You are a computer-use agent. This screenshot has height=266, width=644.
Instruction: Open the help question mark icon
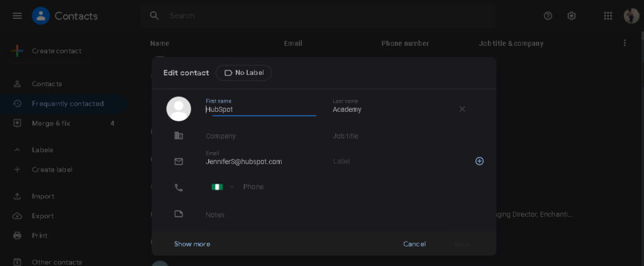click(548, 16)
